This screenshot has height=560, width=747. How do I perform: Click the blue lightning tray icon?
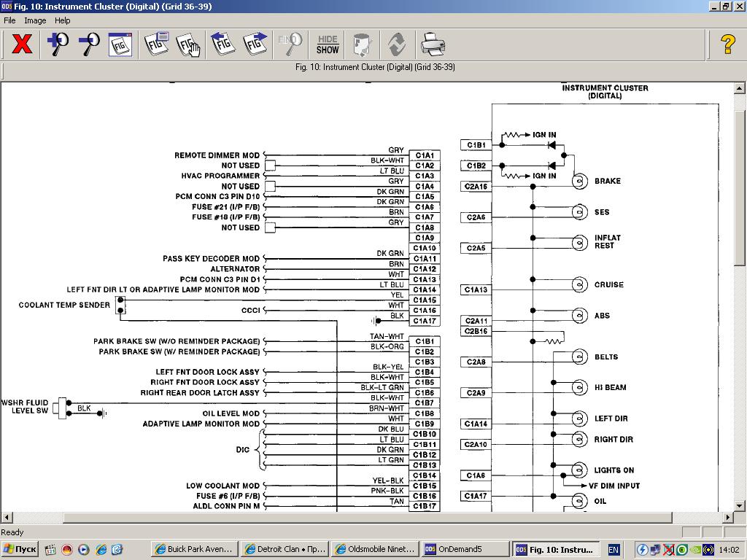click(642, 550)
